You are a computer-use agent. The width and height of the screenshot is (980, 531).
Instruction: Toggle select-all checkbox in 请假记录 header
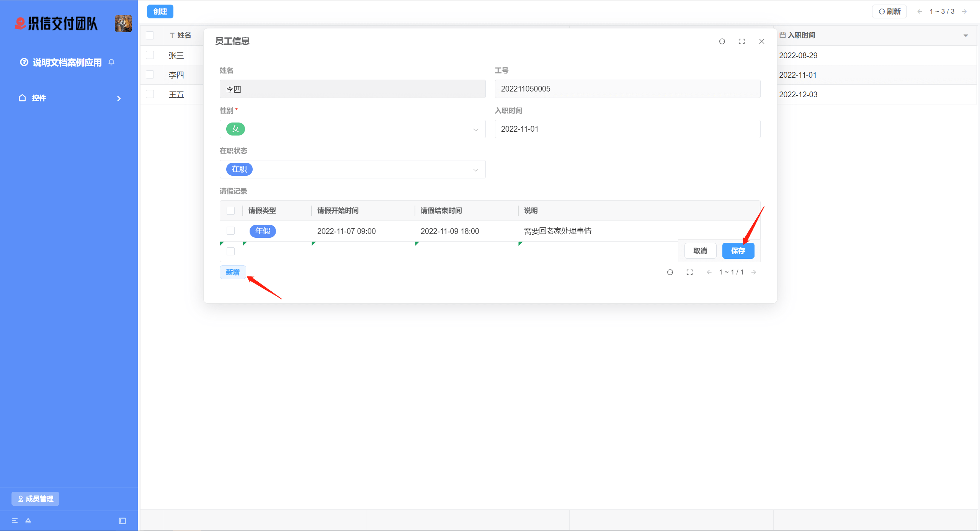click(x=230, y=211)
